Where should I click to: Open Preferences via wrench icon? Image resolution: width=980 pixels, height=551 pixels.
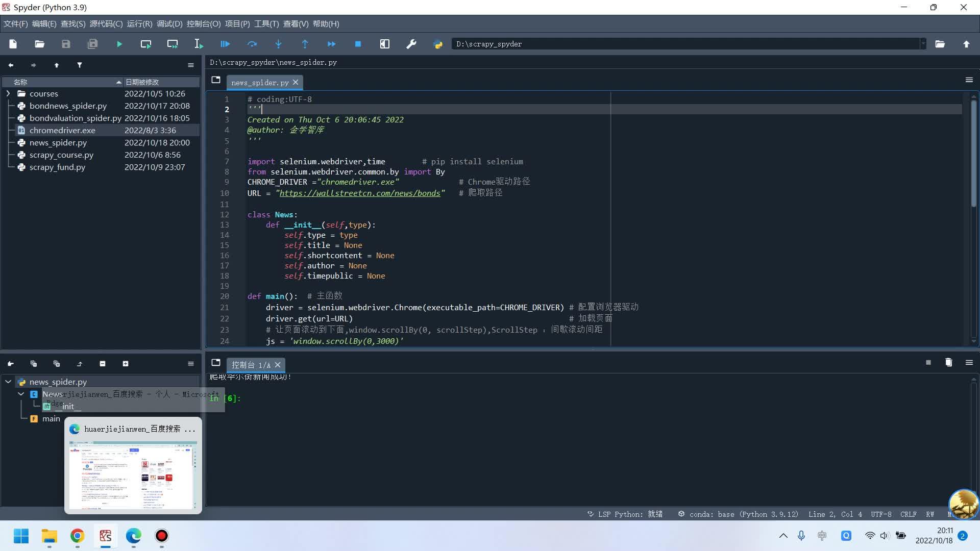coord(411,44)
